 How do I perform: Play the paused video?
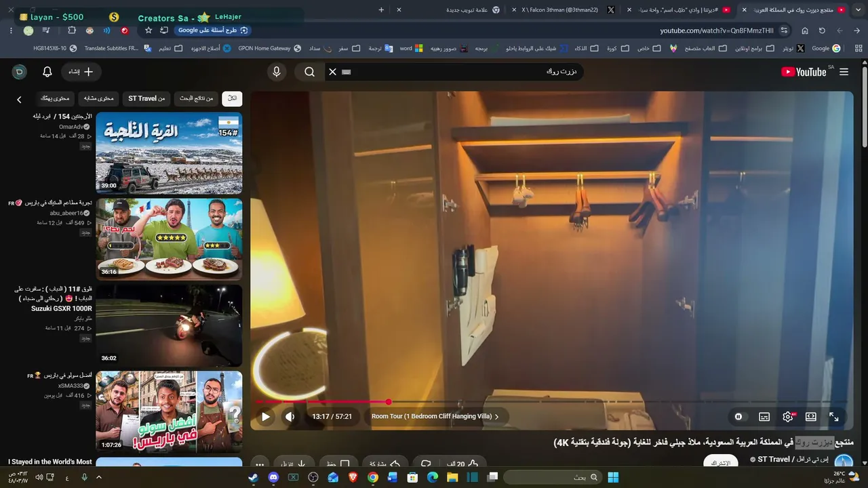click(x=266, y=417)
